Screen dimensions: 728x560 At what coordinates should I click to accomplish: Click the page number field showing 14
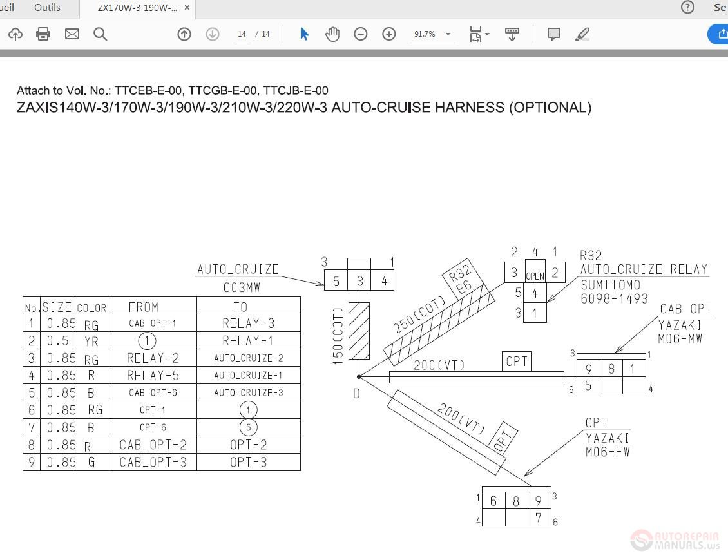242,34
